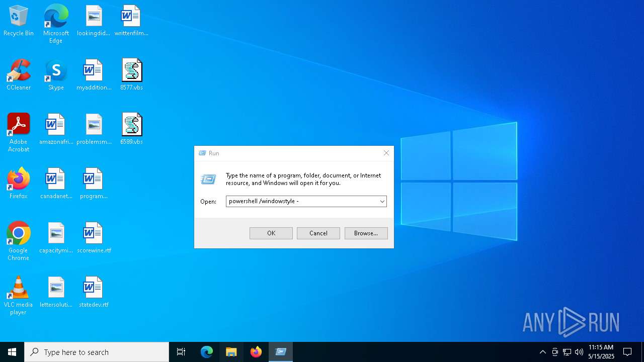Image resolution: width=644 pixels, height=362 pixels.
Task: Open the clock and calendar flyout
Action: click(x=601, y=352)
